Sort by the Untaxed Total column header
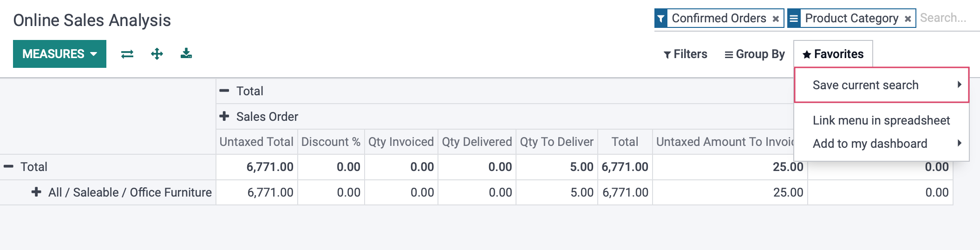980x250 pixels. coord(256,142)
